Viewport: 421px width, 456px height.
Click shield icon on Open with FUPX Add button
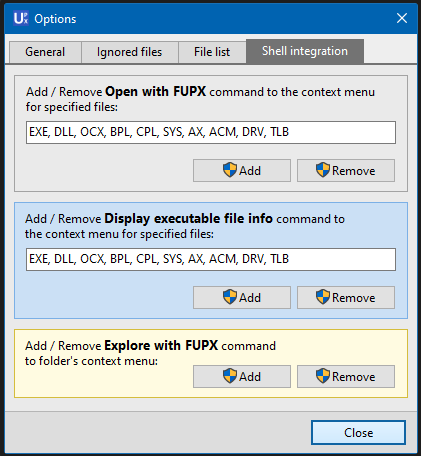pos(230,170)
